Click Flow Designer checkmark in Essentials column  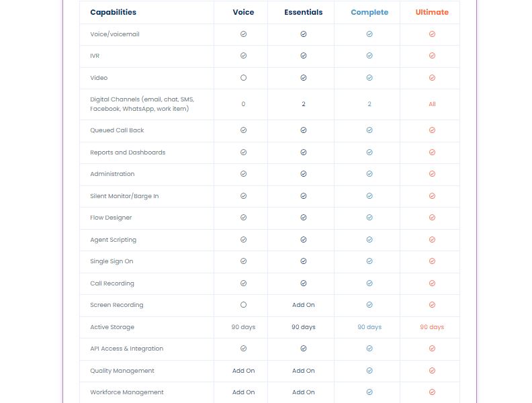(x=303, y=218)
